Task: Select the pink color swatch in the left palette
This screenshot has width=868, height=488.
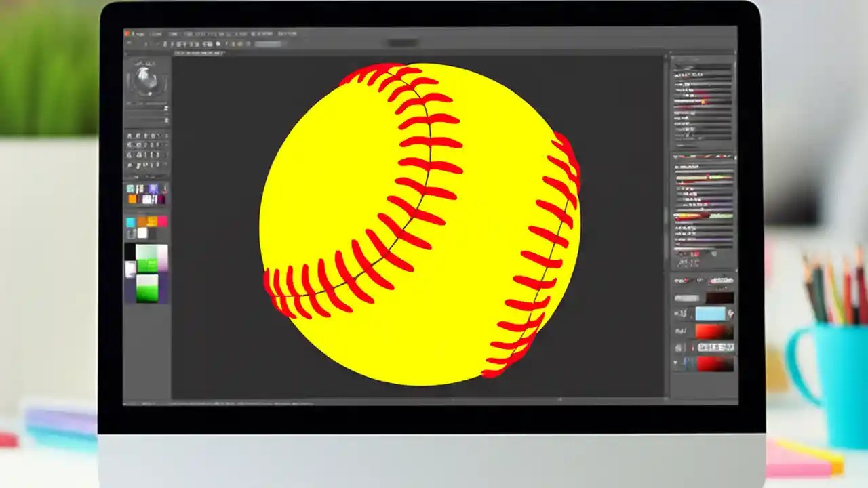Action: 163,222
